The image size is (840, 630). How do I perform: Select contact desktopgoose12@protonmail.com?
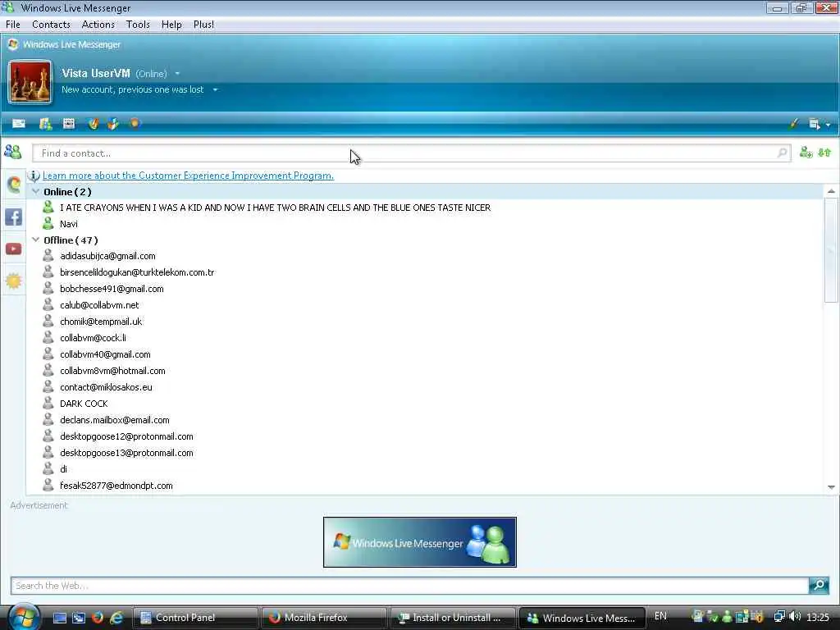pos(126,436)
